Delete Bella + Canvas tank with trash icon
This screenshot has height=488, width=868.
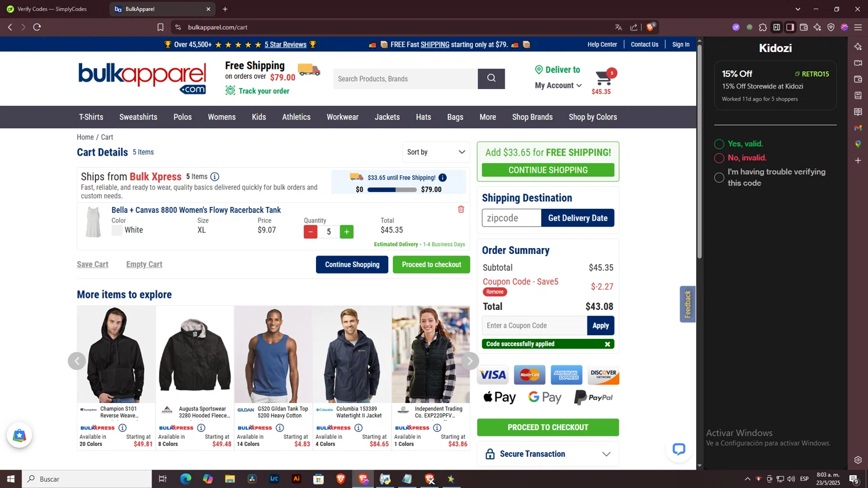pyautogui.click(x=461, y=209)
